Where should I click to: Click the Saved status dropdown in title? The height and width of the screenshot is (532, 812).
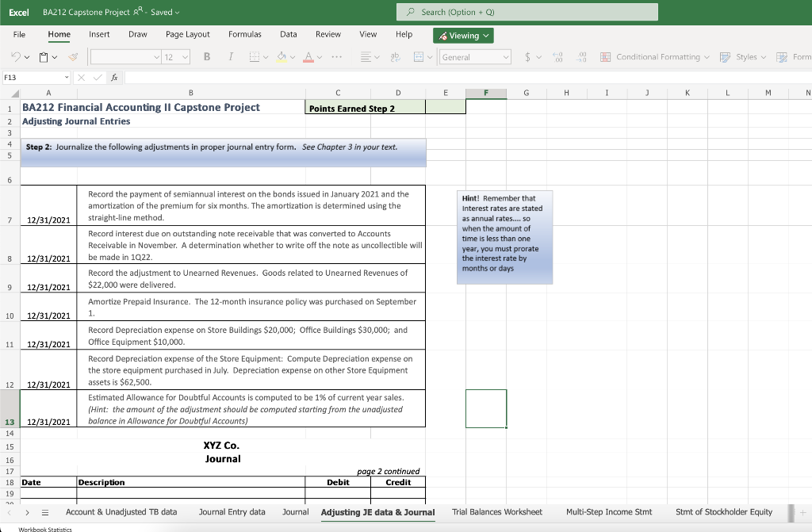point(165,12)
